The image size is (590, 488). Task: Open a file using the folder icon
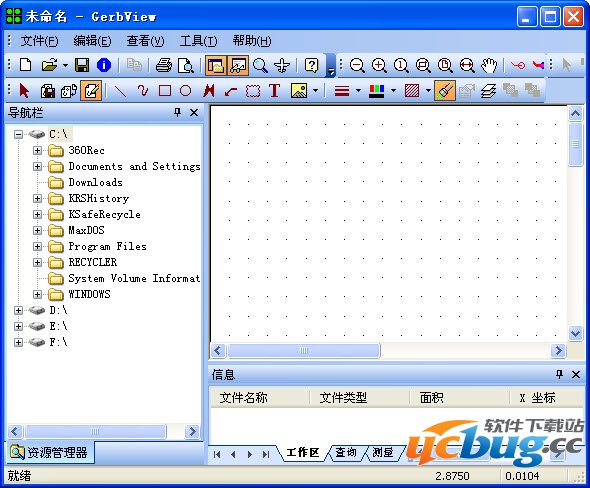click(x=49, y=65)
